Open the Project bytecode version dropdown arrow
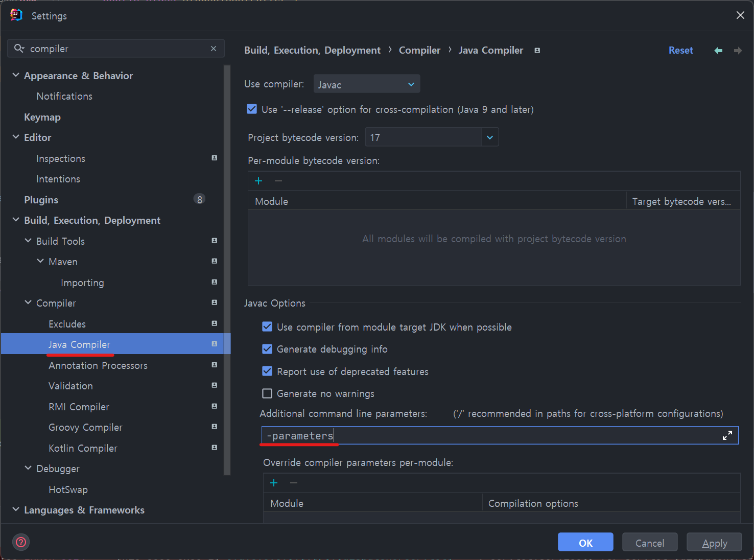 tap(490, 137)
